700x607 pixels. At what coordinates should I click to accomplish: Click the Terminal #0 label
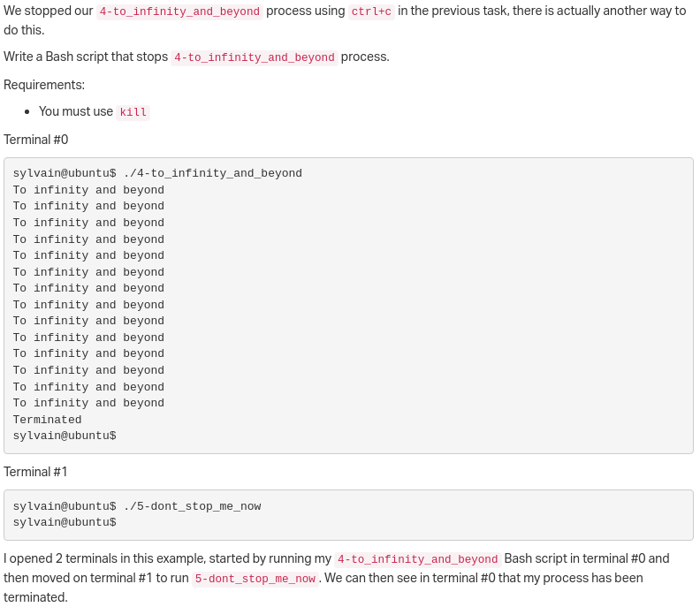(35, 140)
